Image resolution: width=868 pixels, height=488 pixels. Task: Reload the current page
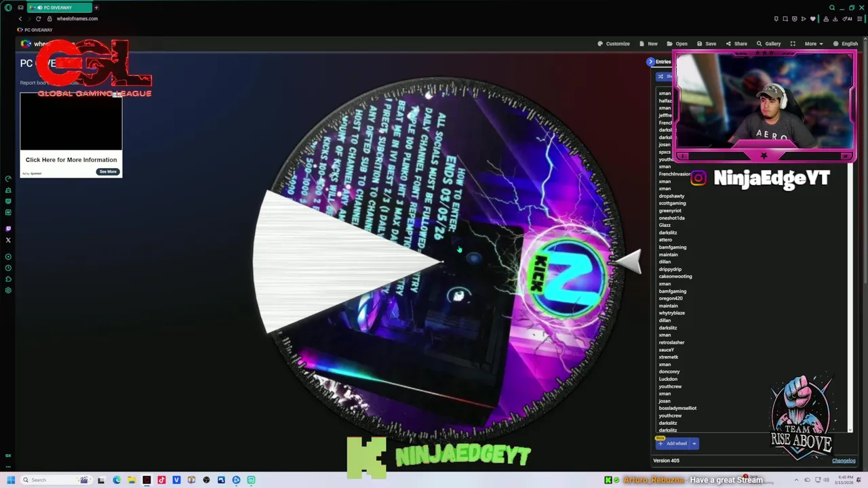tap(38, 18)
